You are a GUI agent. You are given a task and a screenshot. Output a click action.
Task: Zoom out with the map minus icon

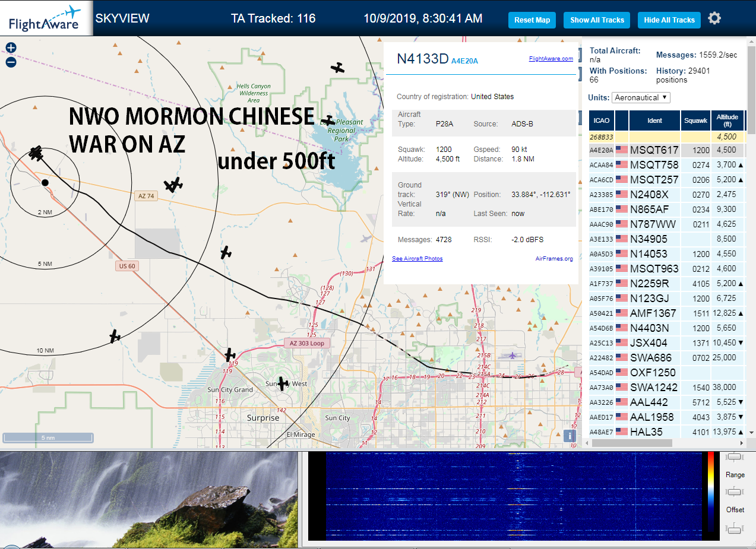[11, 62]
